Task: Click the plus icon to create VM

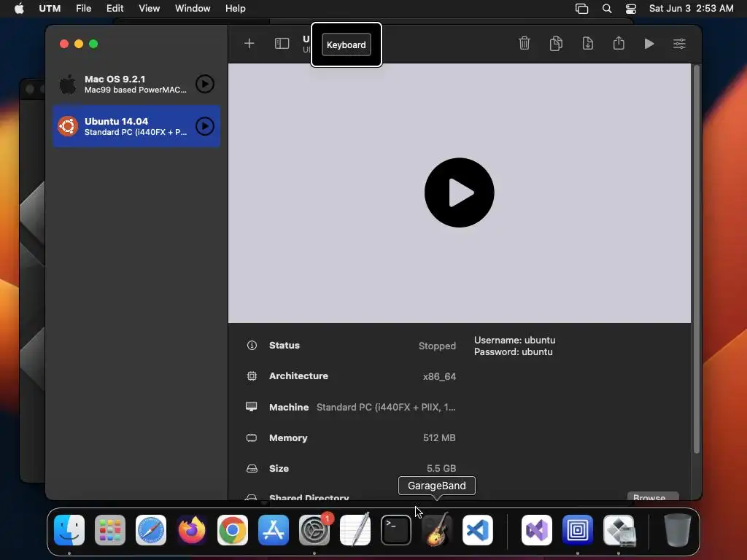Action: (x=249, y=44)
